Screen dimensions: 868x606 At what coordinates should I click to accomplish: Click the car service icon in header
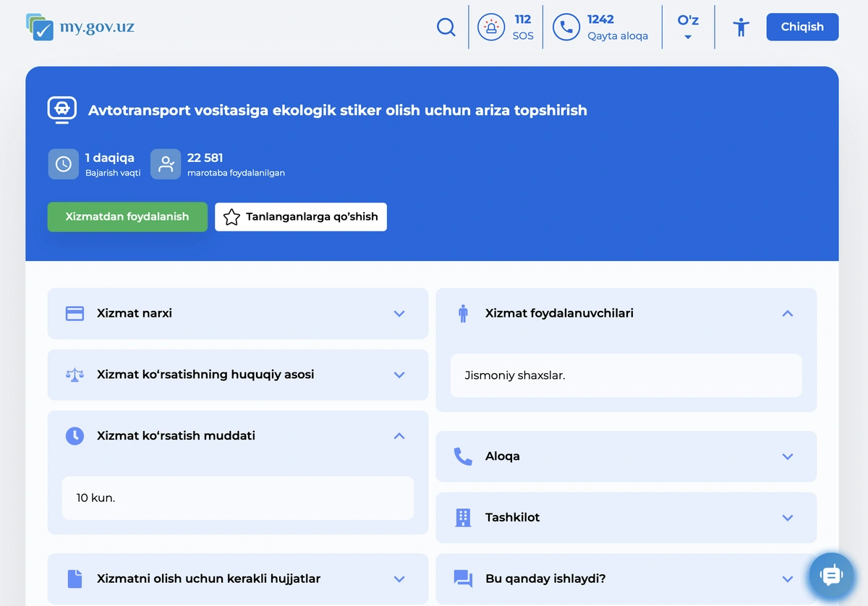[x=62, y=110]
